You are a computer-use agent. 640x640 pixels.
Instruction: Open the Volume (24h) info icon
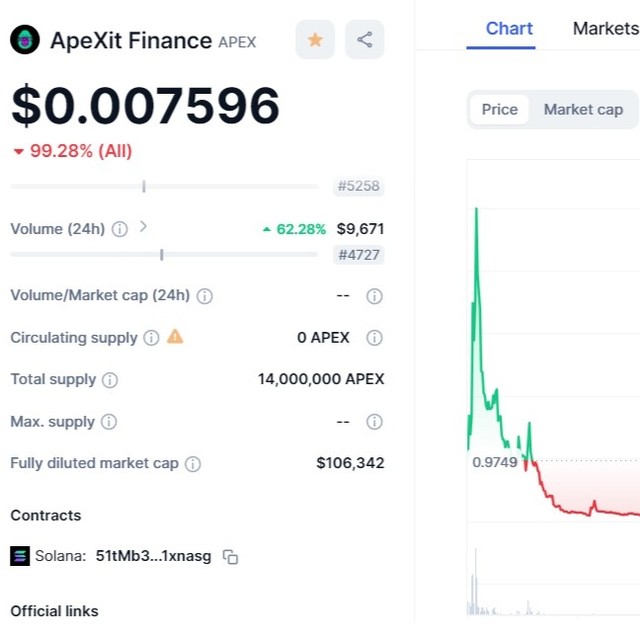pyautogui.click(x=120, y=229)
